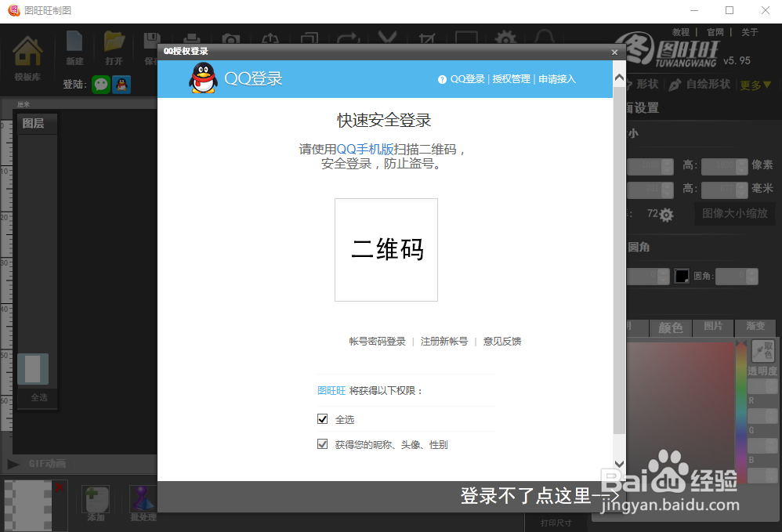This screenshot has height=532, width=782.
Task: Click the settings gear icon in top toolbar
Action: click(x=505, y=38)
